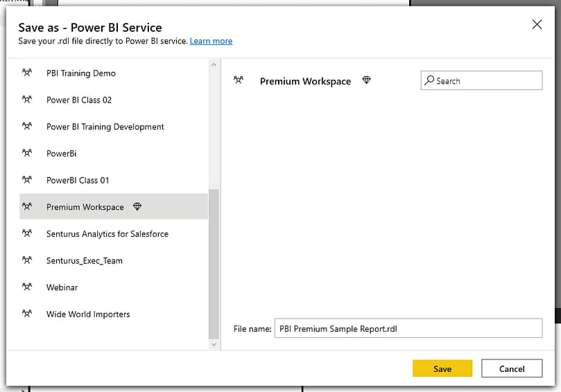Click workspace icon next to Power BI Class 02

[x=27, y=99]
